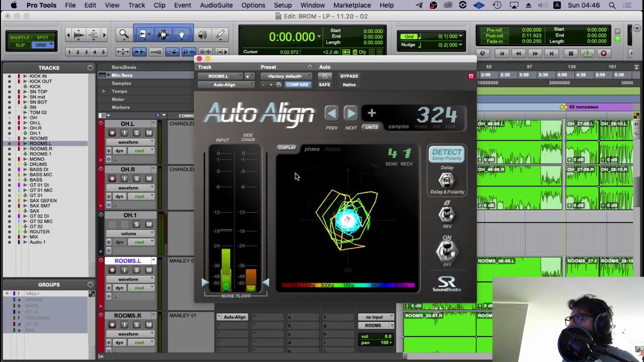The image size is (644, 362).
Task: Expand the Tempo ruler
Action: point(104,91)
